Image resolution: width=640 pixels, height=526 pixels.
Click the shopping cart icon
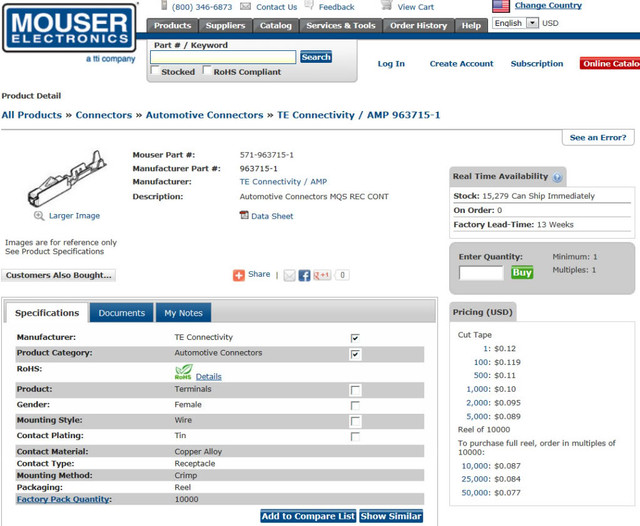point(386,6)
